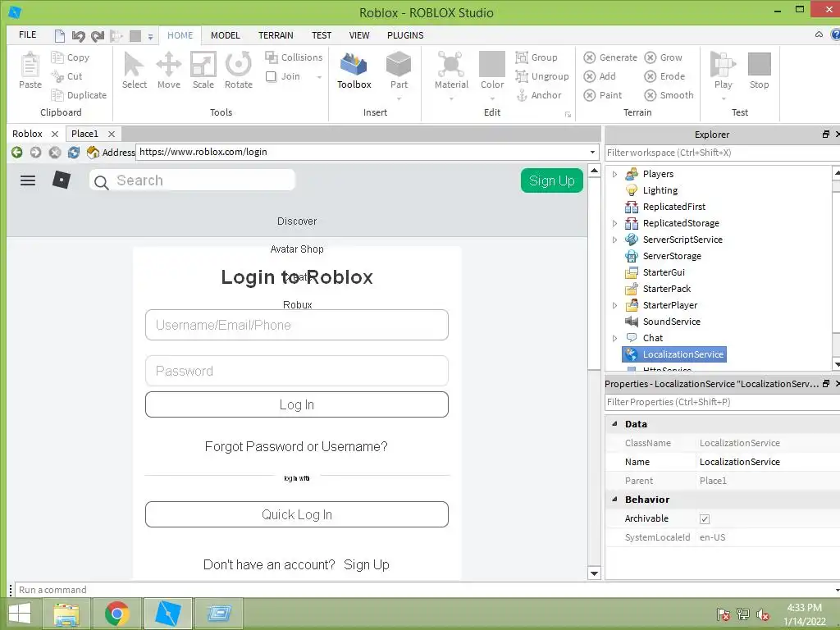The image size is (840, 630).
Task: Click the terrain Grow tool
Action: coord(663,57)
